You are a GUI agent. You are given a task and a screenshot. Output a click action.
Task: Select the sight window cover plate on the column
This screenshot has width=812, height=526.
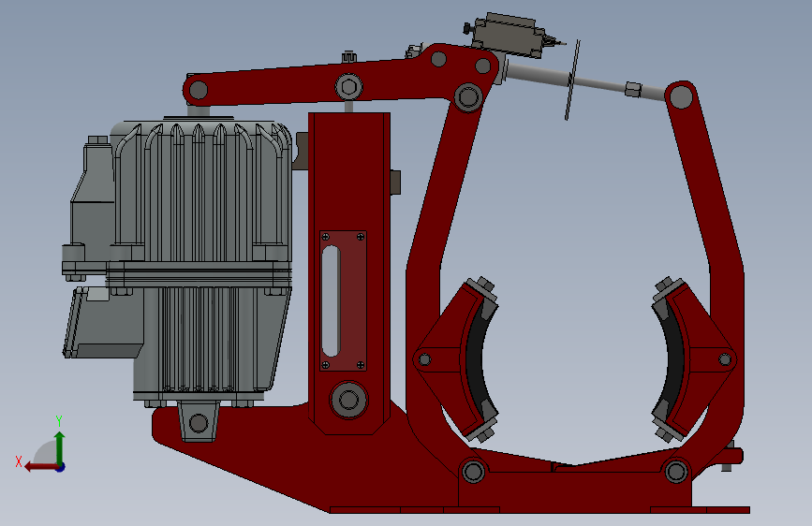click(344, 300)
